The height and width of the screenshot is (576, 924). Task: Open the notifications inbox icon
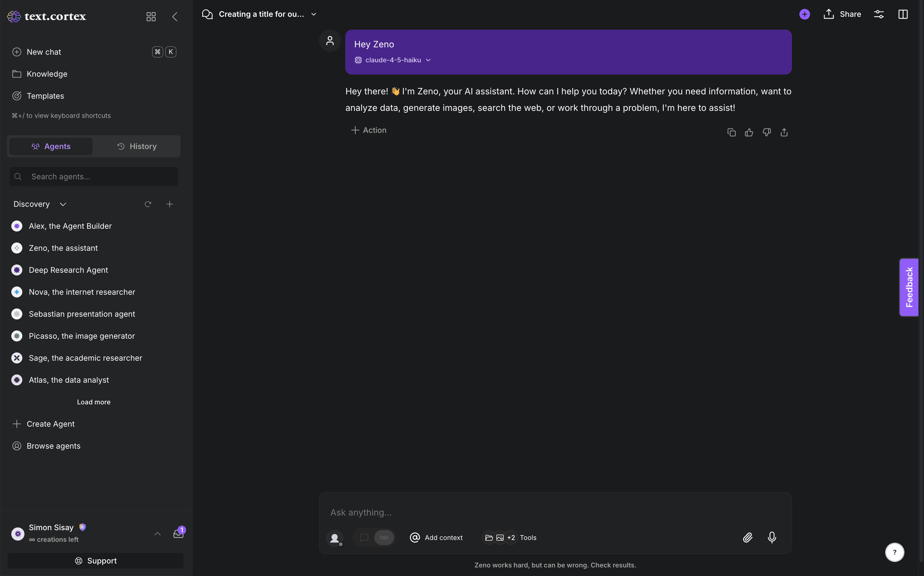click(x=178, y=533)
